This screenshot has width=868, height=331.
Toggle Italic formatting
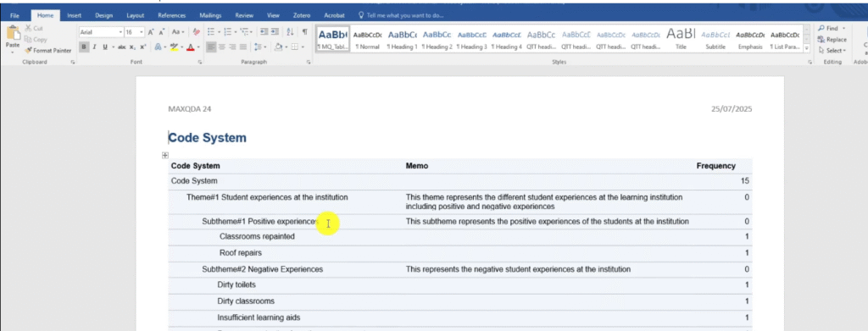[x=94, y=47]
